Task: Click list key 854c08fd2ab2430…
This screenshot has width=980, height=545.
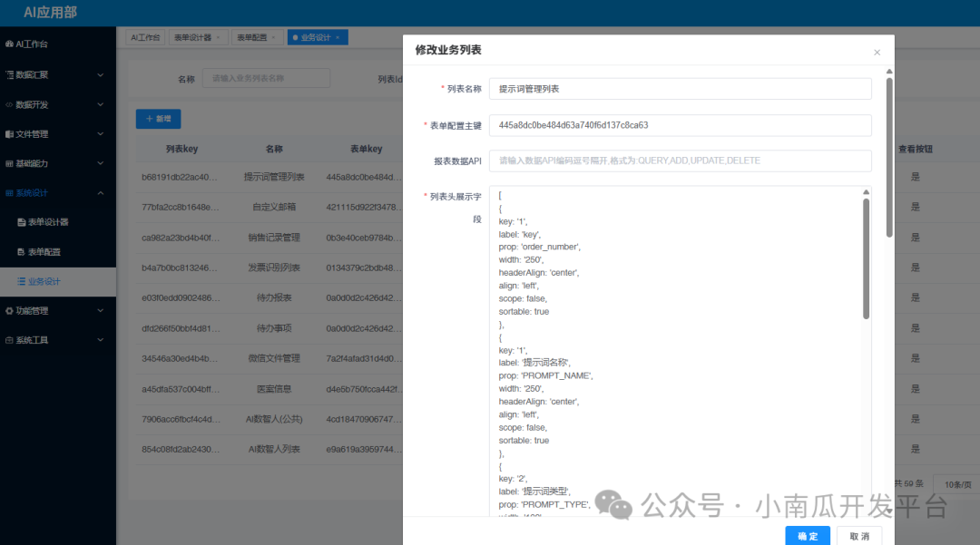Action: [x=180, y=450]
